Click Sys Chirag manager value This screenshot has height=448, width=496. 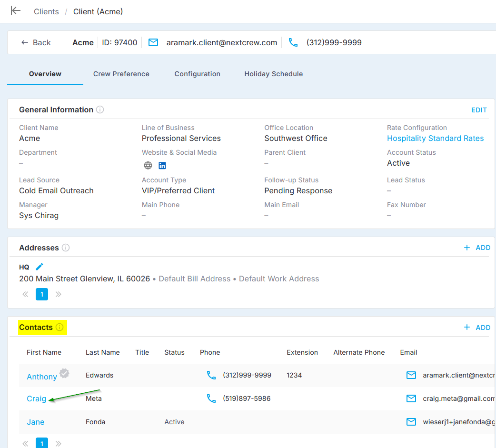pyautogui.click(x=39, y=216)
